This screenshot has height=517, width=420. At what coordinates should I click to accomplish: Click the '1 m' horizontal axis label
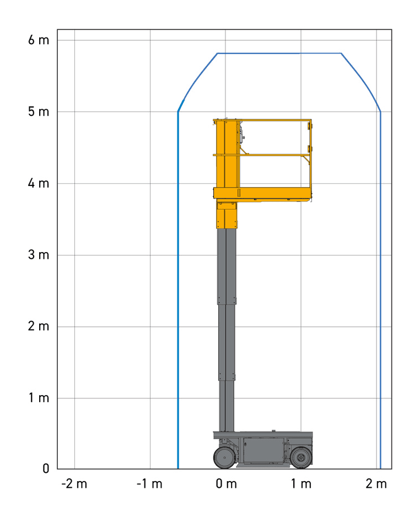[x=301, y=484]
